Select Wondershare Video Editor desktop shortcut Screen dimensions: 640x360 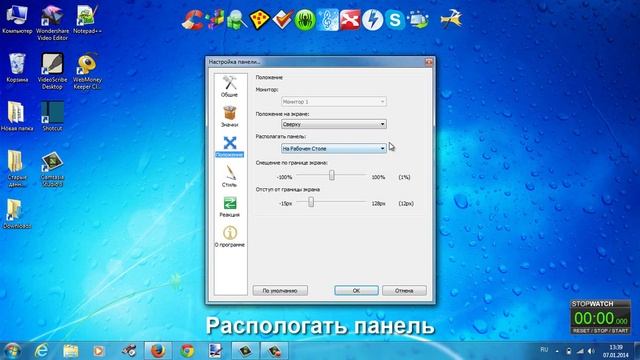52,22
